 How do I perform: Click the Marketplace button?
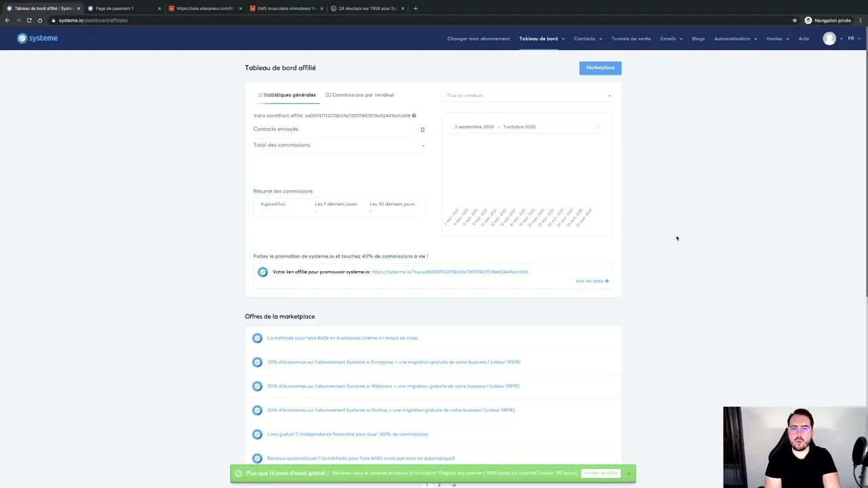pos(599,67)
